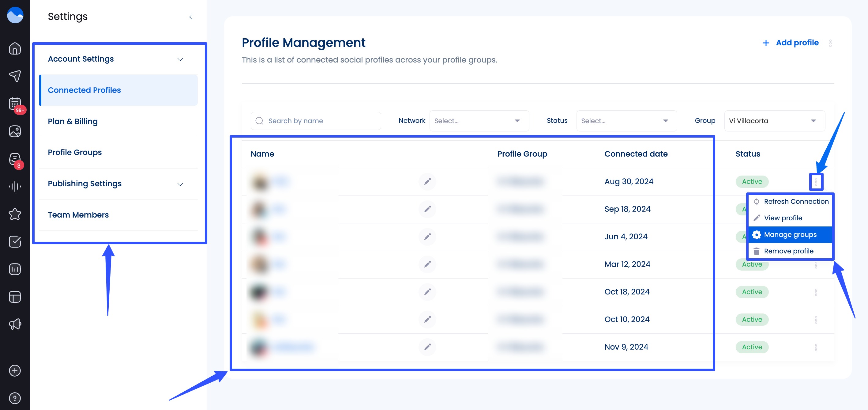Choose Manage groups from context menu
Viewport: 868px width, 410px height.
[790, 234]
